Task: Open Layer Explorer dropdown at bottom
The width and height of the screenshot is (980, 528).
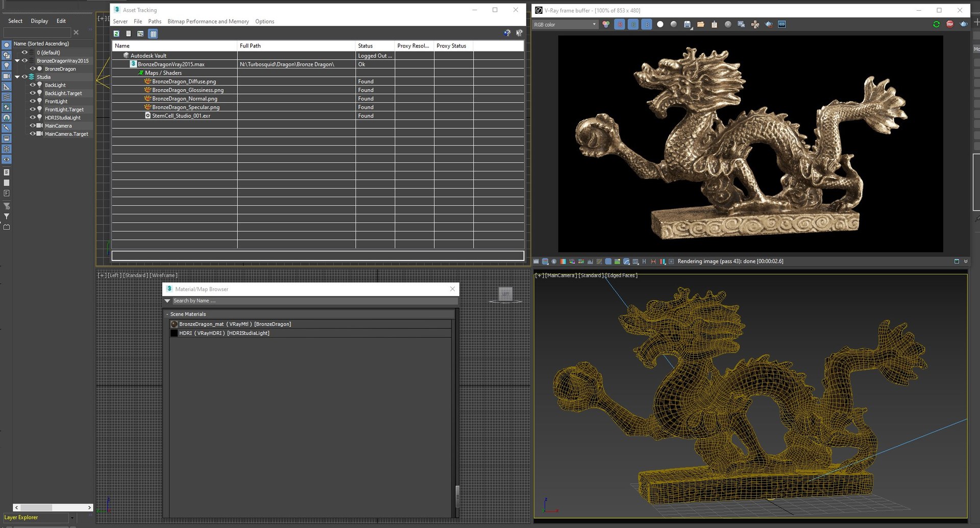Action: click(x=72, y=518)
